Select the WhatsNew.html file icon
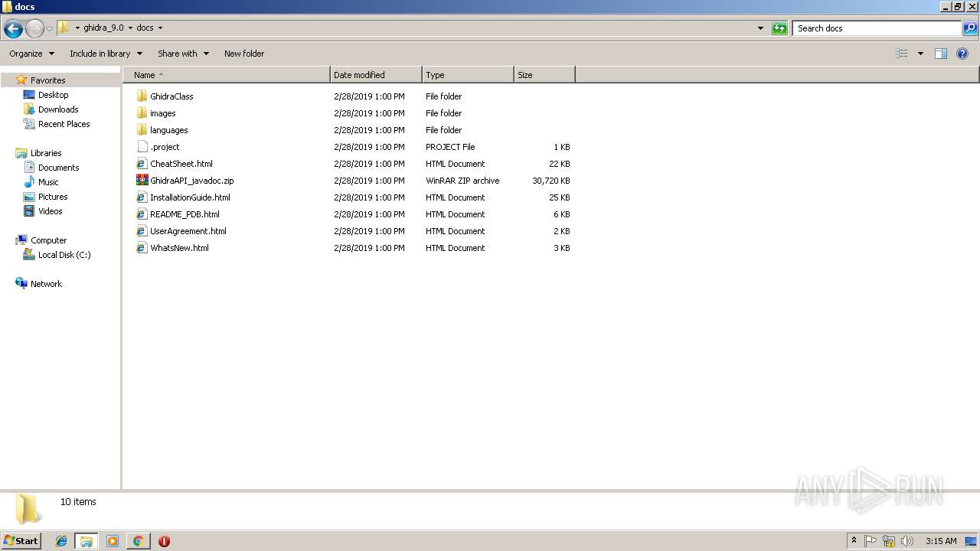The height and width of the screenshot is (551, 980). (x=142, y=248)
